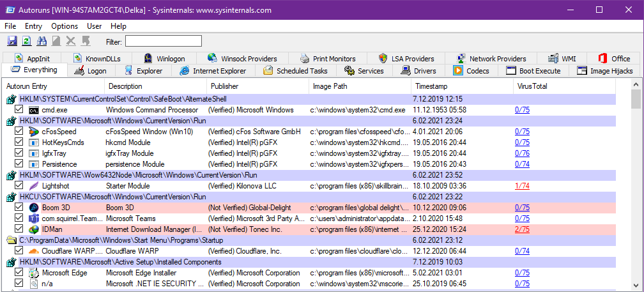Screen dimensions: 644x292
Task: Open the Boom 3D VirusTotal link
Action: coord(522,208)
